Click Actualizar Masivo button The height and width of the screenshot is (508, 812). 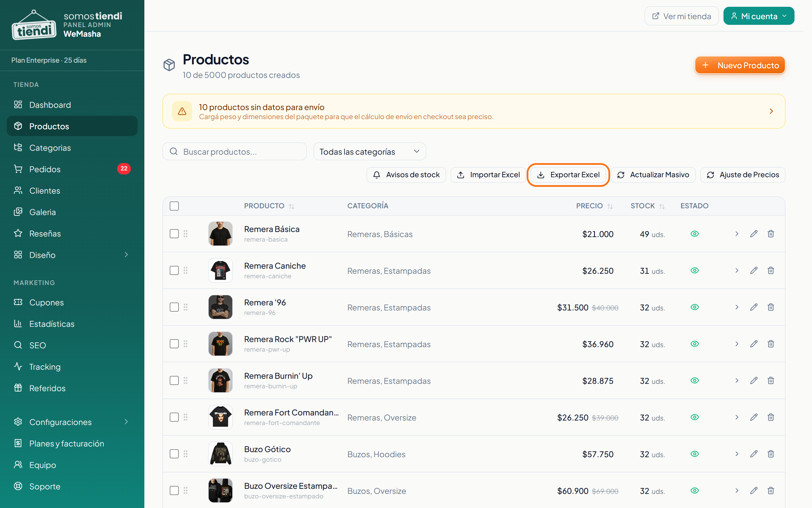pos(653,175)
